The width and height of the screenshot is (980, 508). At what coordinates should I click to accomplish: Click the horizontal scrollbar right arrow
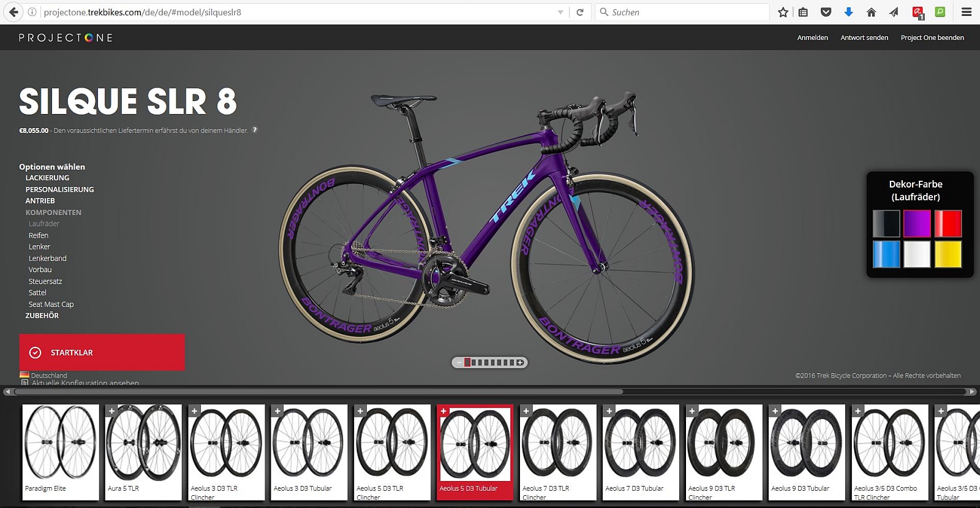[971, 392]
